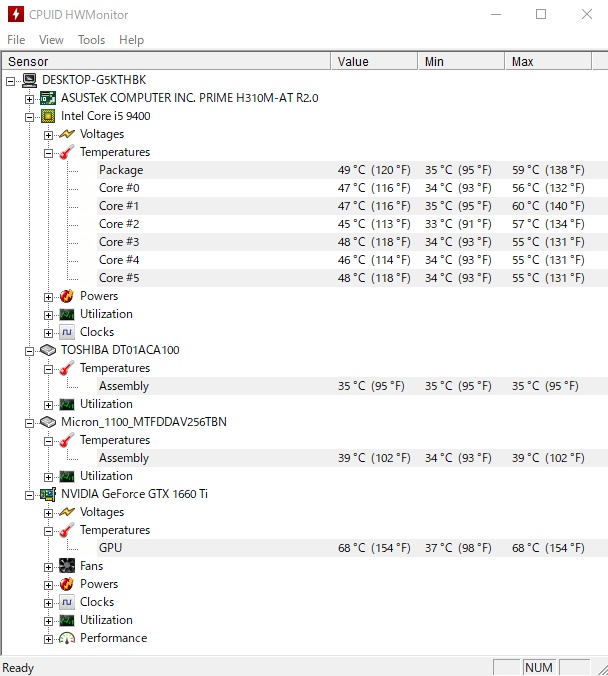Expand the ASUSTeK motherboard node
The height and width of the screenshot is (676, 608).
29,99
